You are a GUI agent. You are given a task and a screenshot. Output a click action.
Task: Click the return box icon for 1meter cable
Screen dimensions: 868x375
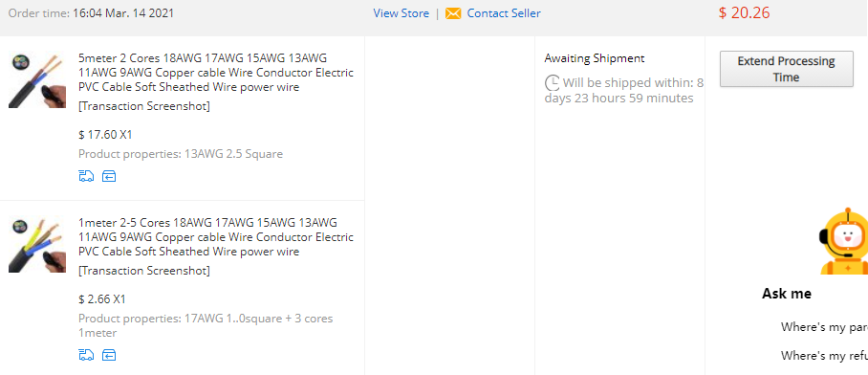pyautogui.click(x=109, y=355)
